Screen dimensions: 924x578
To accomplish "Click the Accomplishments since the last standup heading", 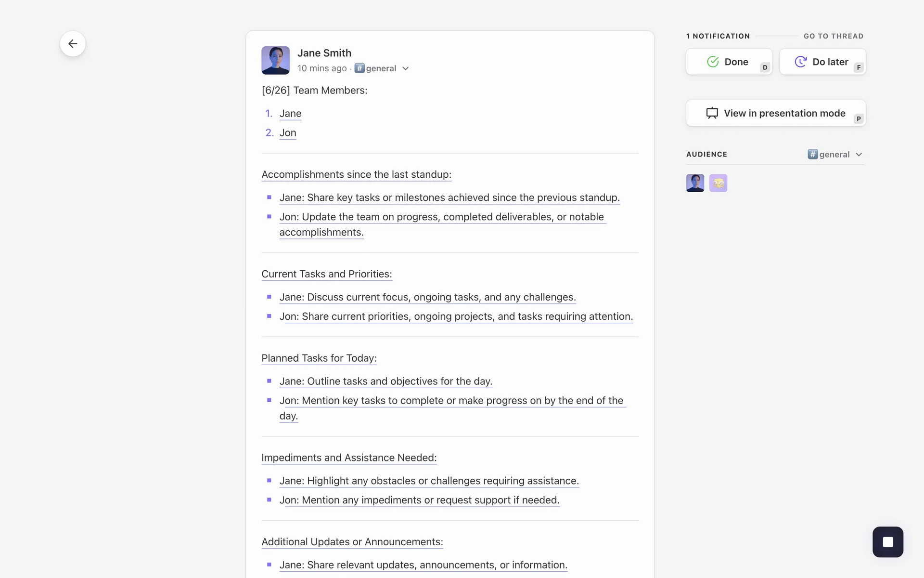I will coord(356,174).
